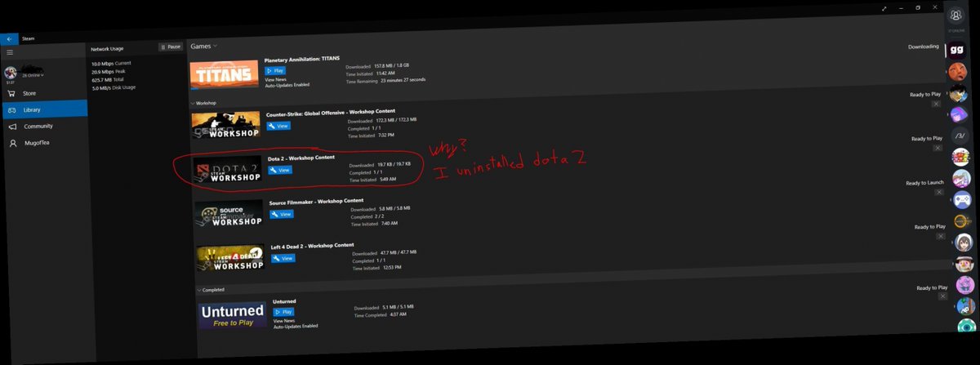
Task: Click the CS:GO Workshop thumbnail
Action: (226, 125)
